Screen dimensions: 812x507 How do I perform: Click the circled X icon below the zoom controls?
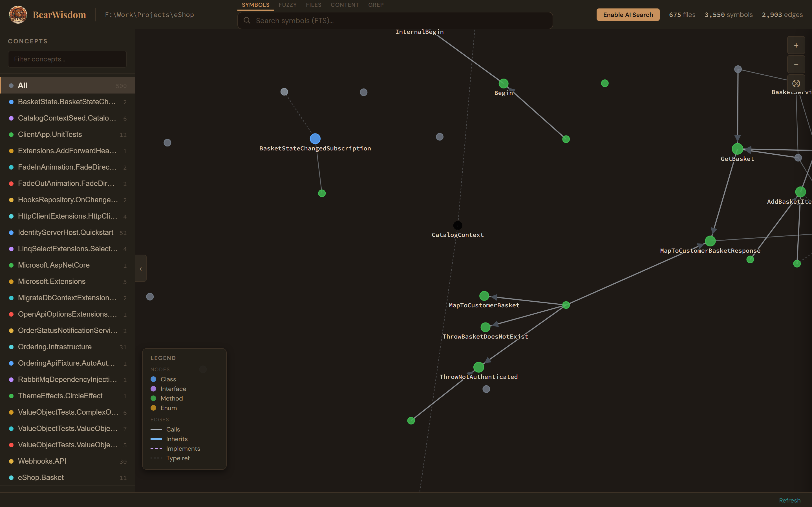[796, 83]
